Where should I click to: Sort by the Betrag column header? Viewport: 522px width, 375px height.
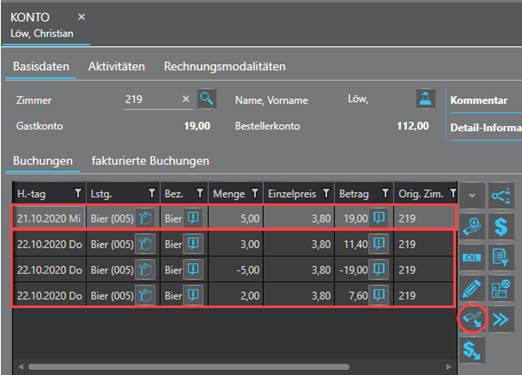coord(354,194)
